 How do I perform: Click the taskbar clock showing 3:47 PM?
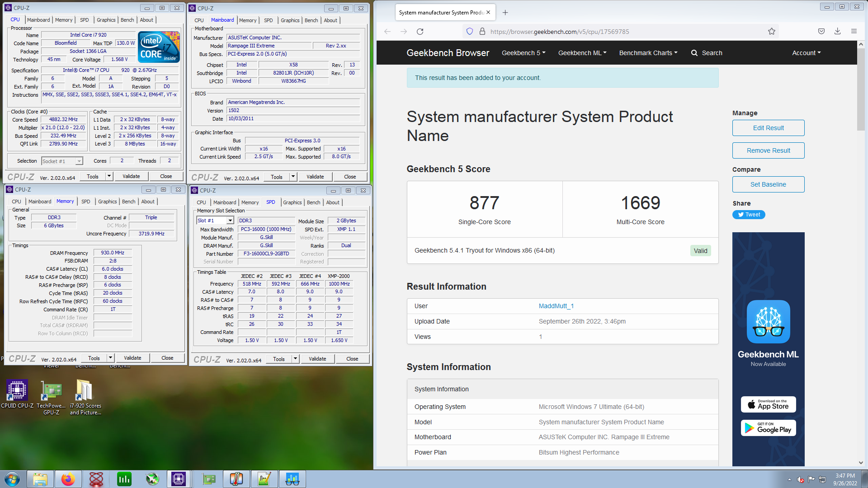tap(845, 479)
